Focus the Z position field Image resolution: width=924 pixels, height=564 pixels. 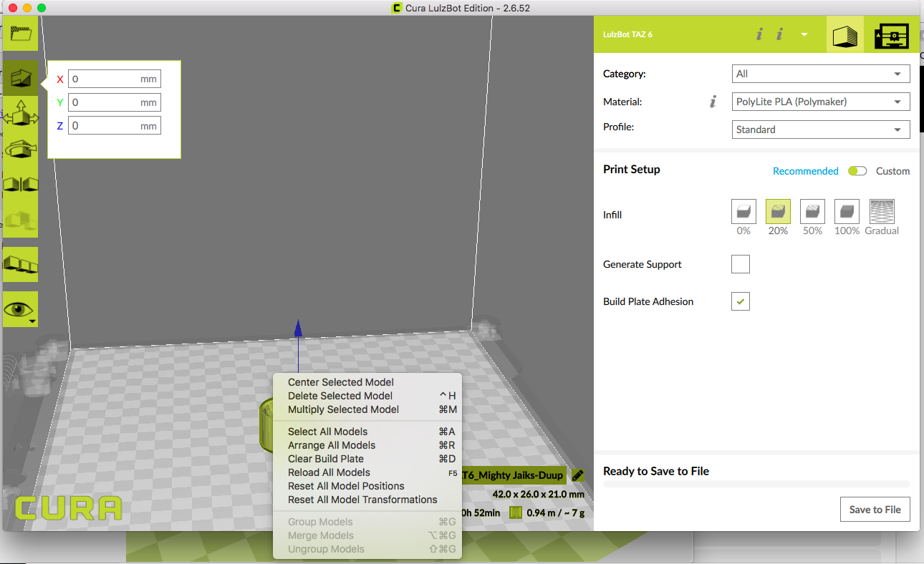115,126
